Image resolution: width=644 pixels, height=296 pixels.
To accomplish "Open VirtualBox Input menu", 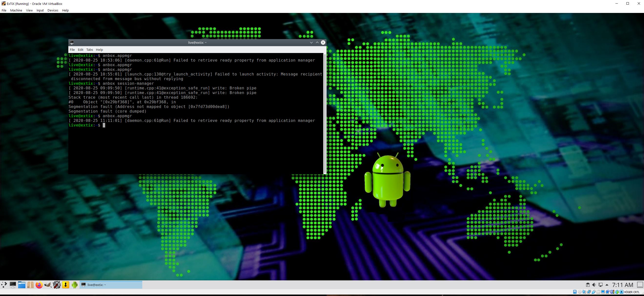I will pos(40,10).
